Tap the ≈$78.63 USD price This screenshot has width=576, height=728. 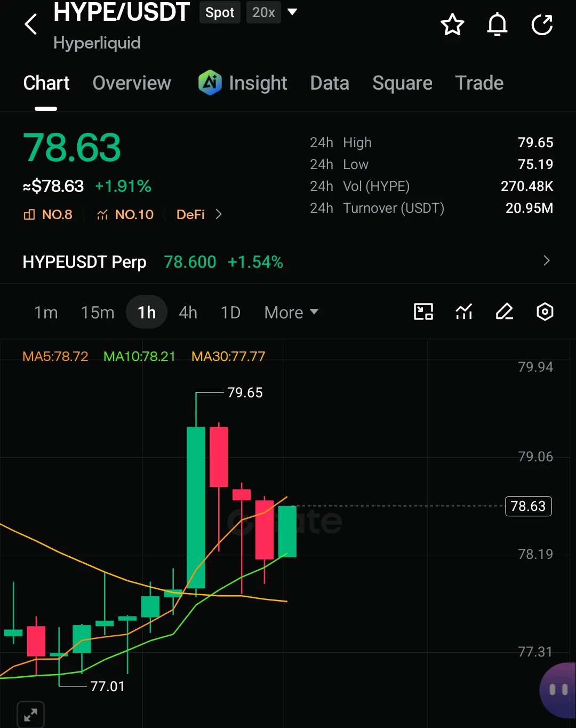coord(53,186)
